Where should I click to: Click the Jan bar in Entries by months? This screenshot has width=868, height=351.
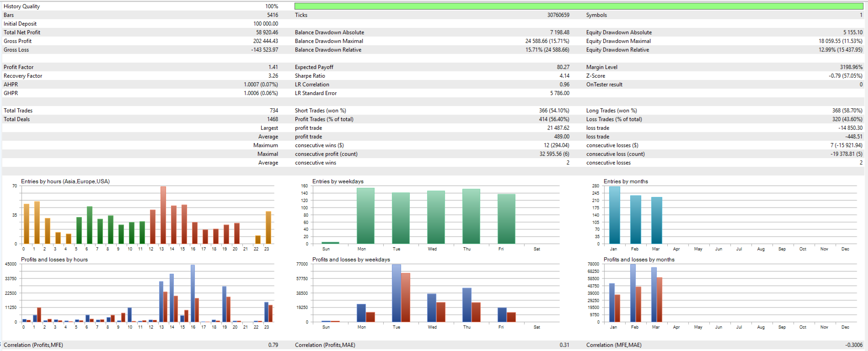[x=615, y=215]
